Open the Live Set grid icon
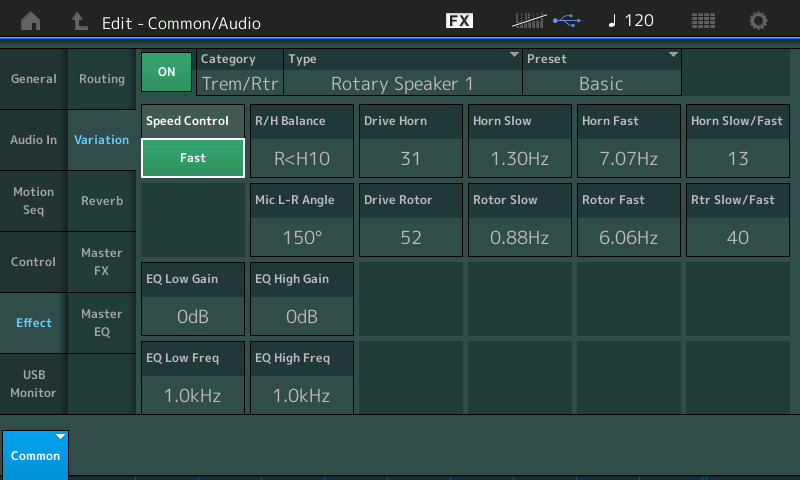800x480 pixels. [x=703, y=21]
